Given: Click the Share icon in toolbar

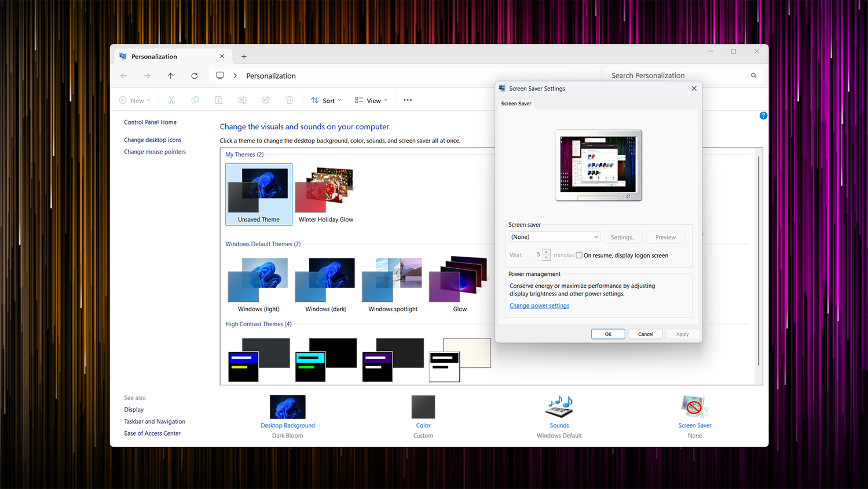Looking at the screenshot, I should click(266, 100).
